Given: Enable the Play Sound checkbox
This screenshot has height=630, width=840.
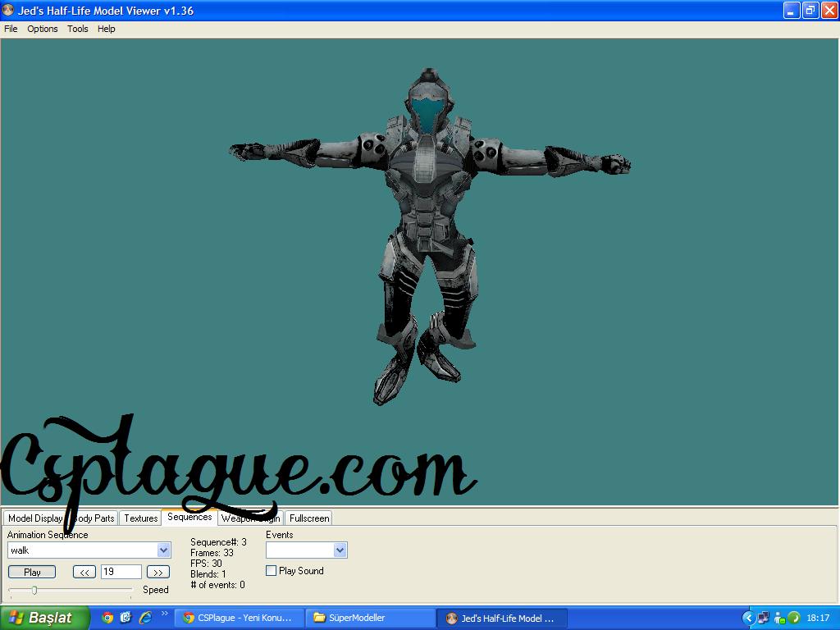Looking at the screenshot, I should point(272,571).
